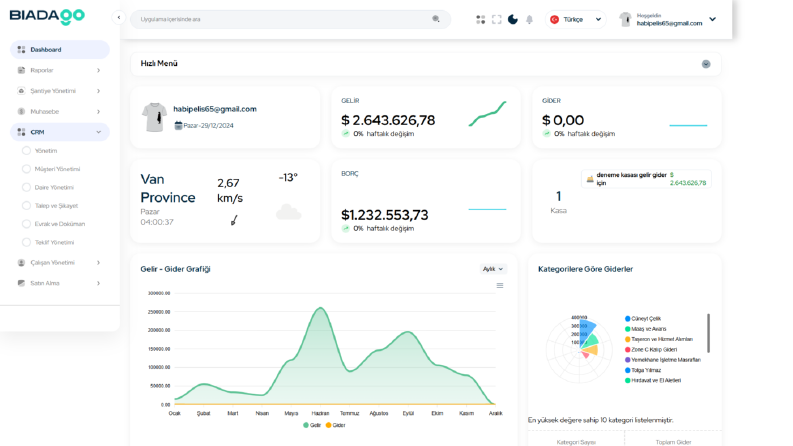
Task: Click the search magnifier icon
Action: 435,19
